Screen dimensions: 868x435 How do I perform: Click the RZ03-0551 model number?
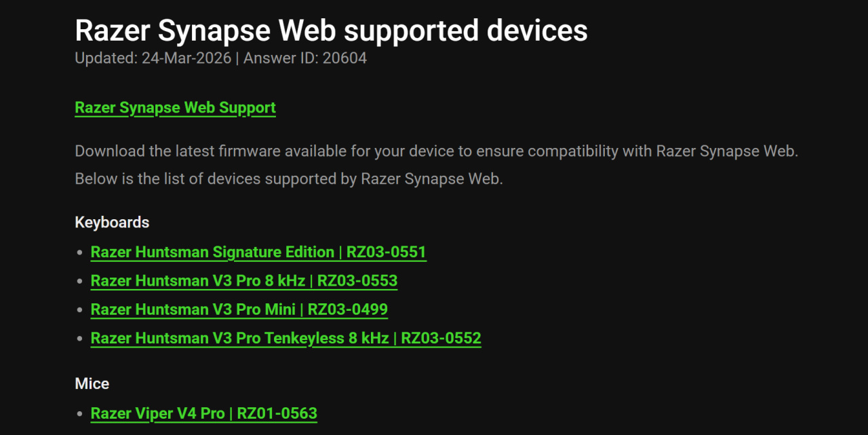click(x=387, y=252)
